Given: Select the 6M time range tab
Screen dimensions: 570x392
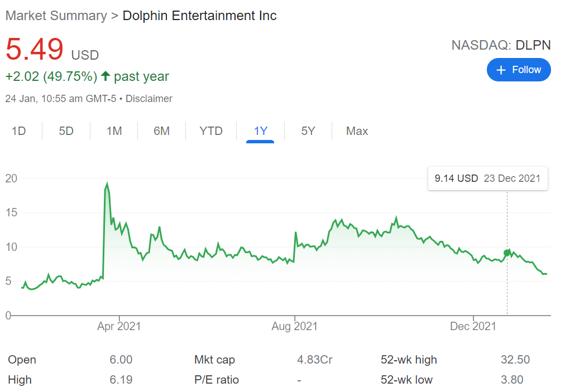Looking at the screenshot, I should pyautogui.click(x=162, y=130).
